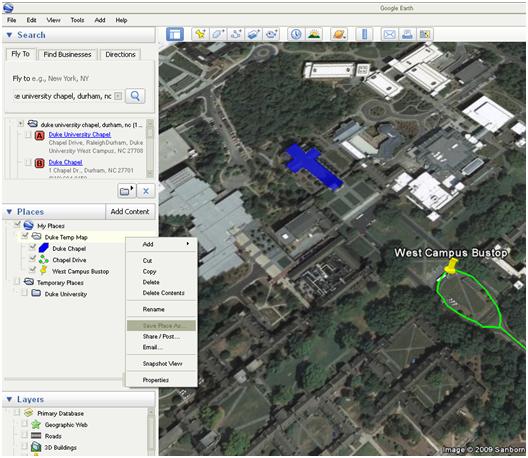The image size is (528, 458).
Task: Select the West Campus Bustop pushpin icon
Action: tap(43, 270)
